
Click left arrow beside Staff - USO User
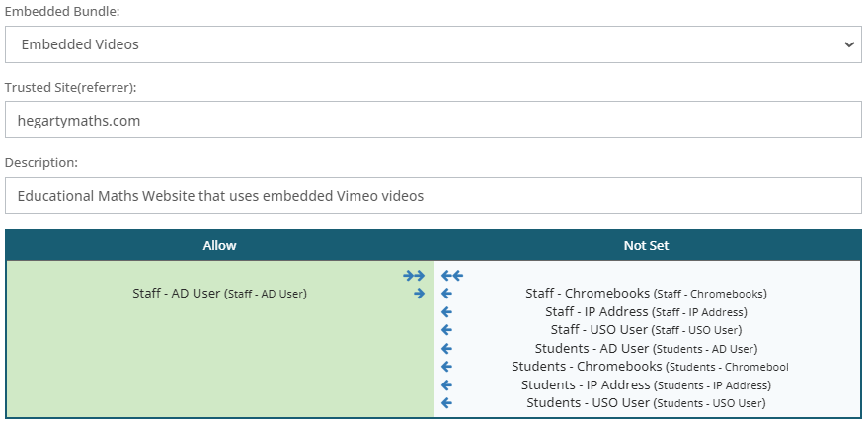[446, 329]
